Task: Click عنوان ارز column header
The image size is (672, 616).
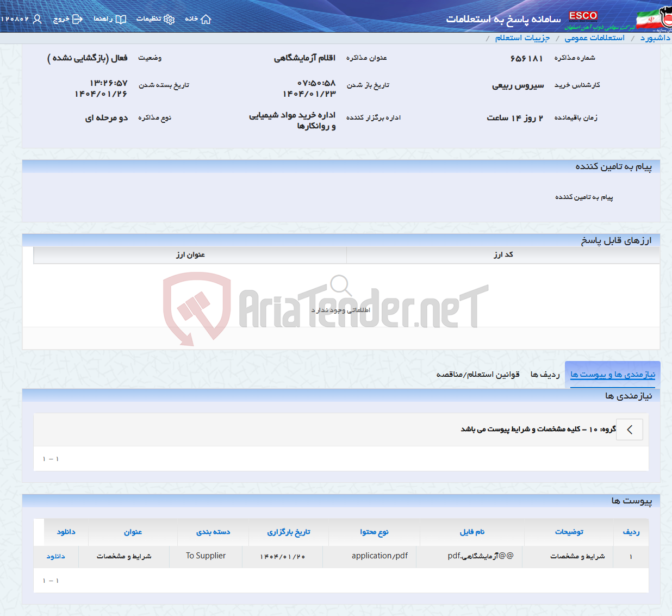Action: click(x=190, y=255)
